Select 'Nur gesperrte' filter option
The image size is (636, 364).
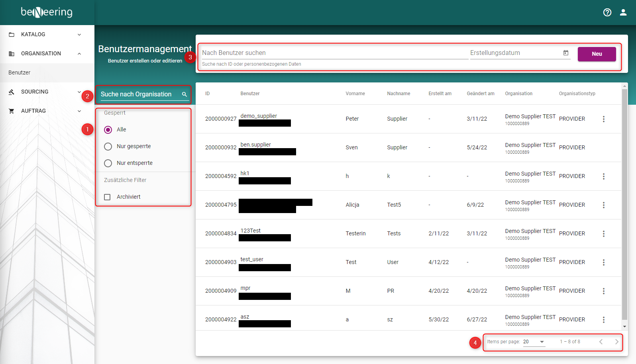(x=108, y=147)
